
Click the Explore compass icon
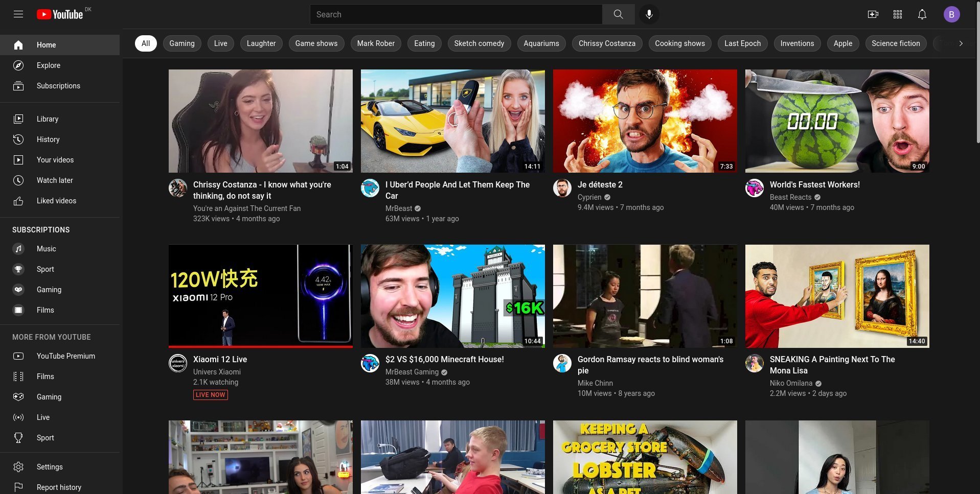[18, 65]
